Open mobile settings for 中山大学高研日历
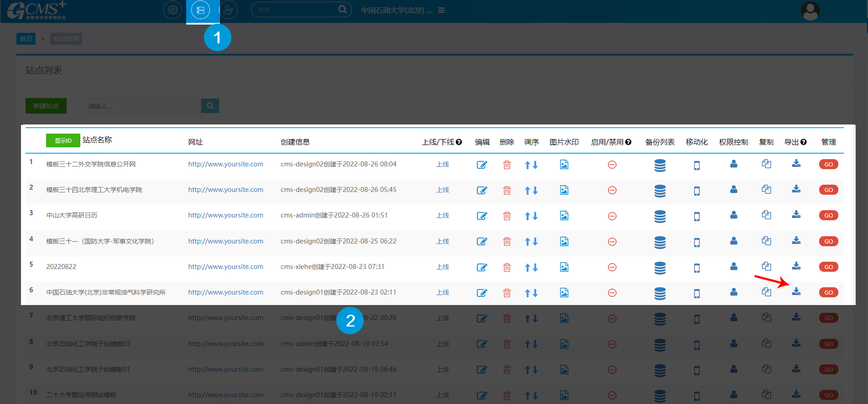 coord(696,216)
